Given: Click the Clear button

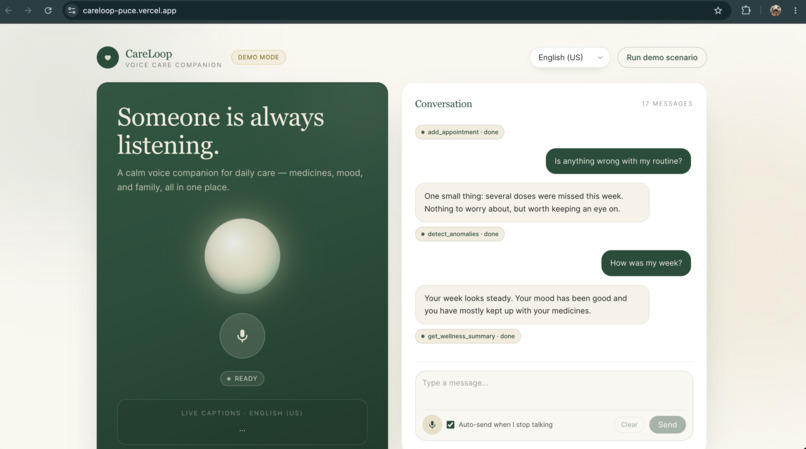Looking at the screenshot, I should (x=629, y=425).
